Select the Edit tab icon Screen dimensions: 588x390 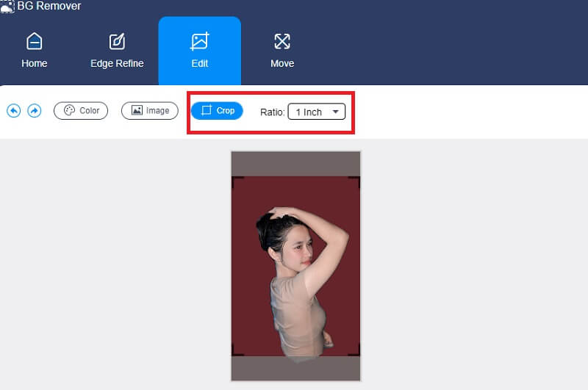(x=199, y=41)
